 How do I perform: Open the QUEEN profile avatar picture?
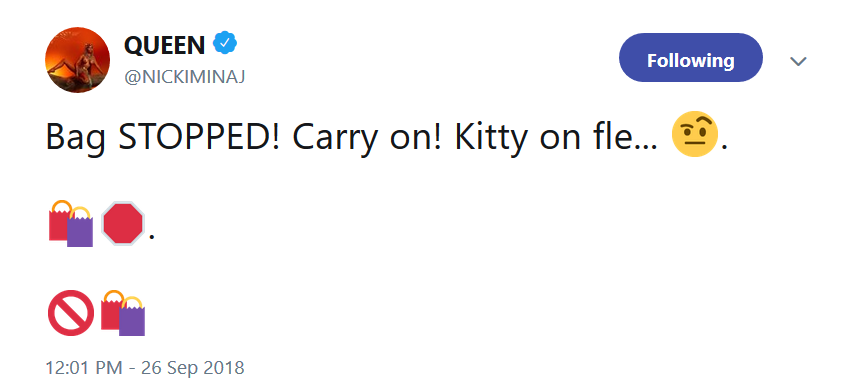(x=78, y=59)
